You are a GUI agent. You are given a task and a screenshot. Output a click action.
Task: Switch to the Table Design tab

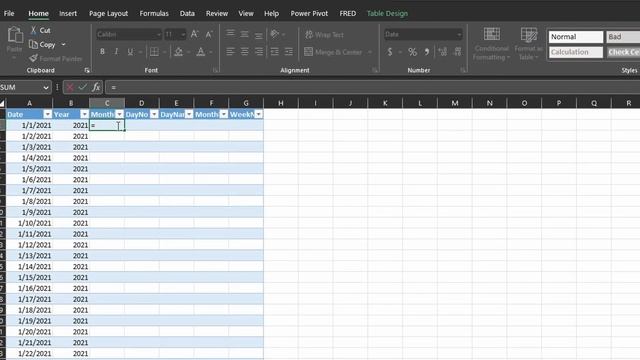[x=387, y=13]
